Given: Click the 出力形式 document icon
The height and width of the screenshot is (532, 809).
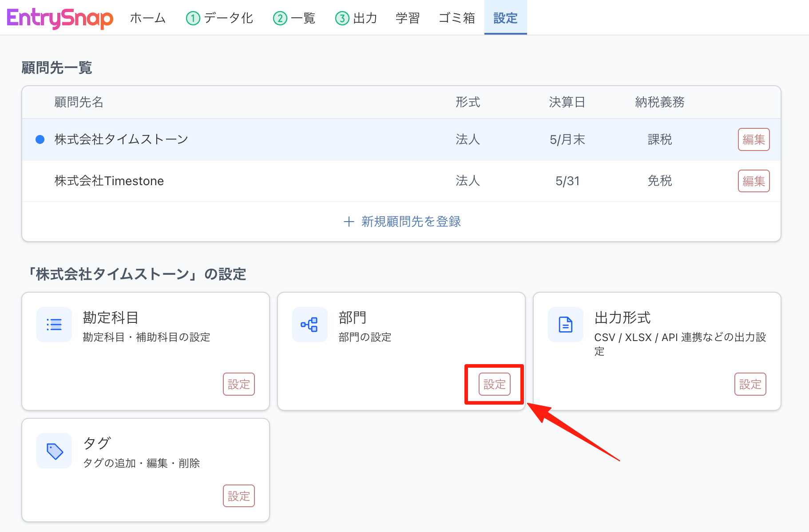Looking at the screenshot, I should (566, 325).
